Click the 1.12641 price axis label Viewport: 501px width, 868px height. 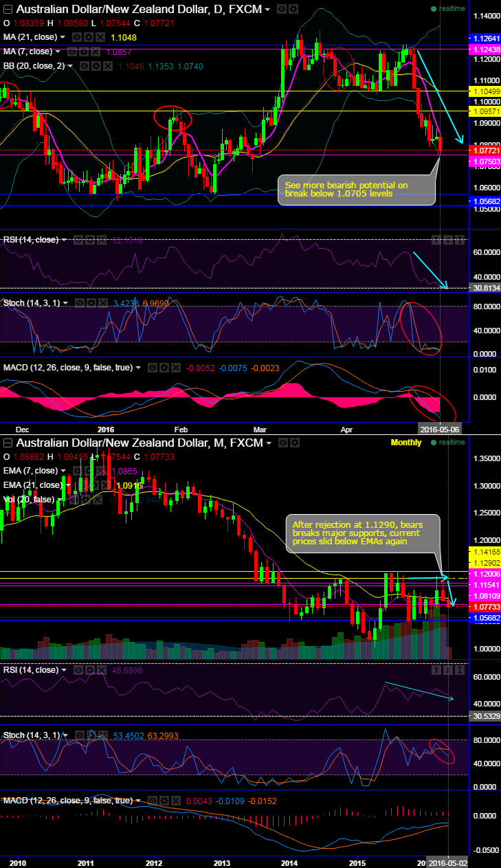485,38
